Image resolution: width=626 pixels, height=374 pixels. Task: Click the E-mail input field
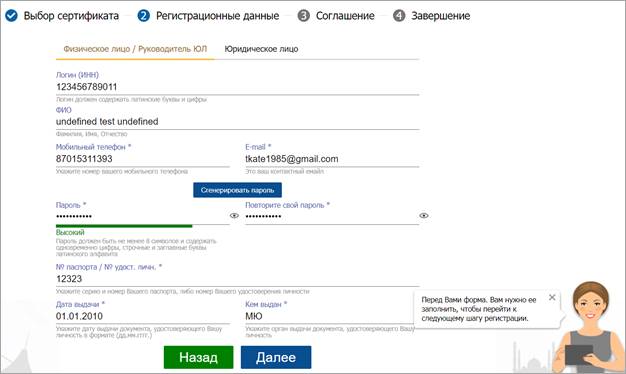pos(332,159)
